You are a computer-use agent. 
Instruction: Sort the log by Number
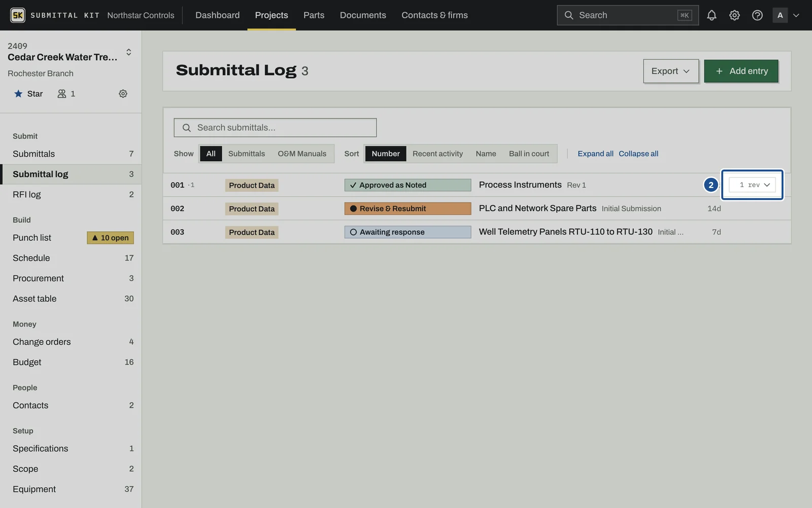point(386,153)
